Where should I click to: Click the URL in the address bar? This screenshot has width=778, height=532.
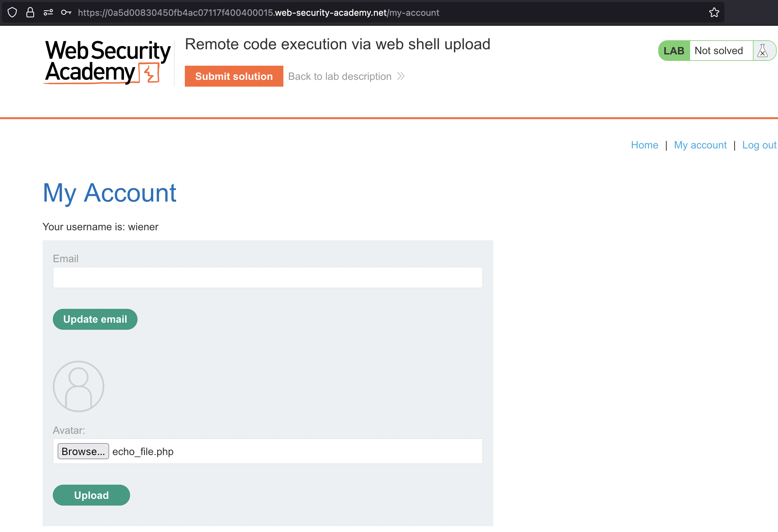258,13
